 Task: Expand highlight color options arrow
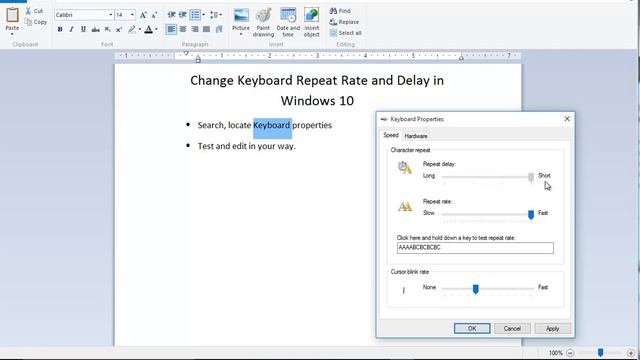[x=140, y=29]
